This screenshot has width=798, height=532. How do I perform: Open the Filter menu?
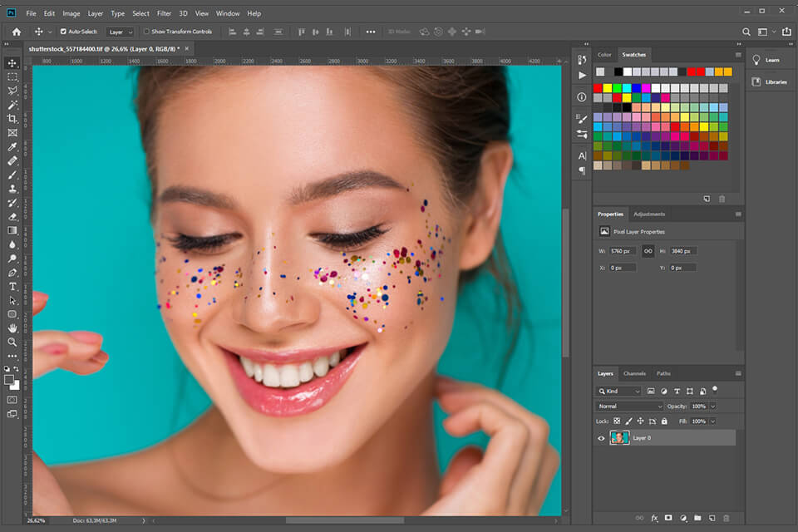tap(164, 13)
